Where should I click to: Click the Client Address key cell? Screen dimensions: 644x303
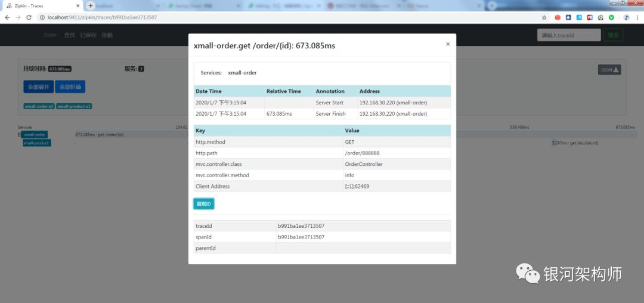point(268,186)
